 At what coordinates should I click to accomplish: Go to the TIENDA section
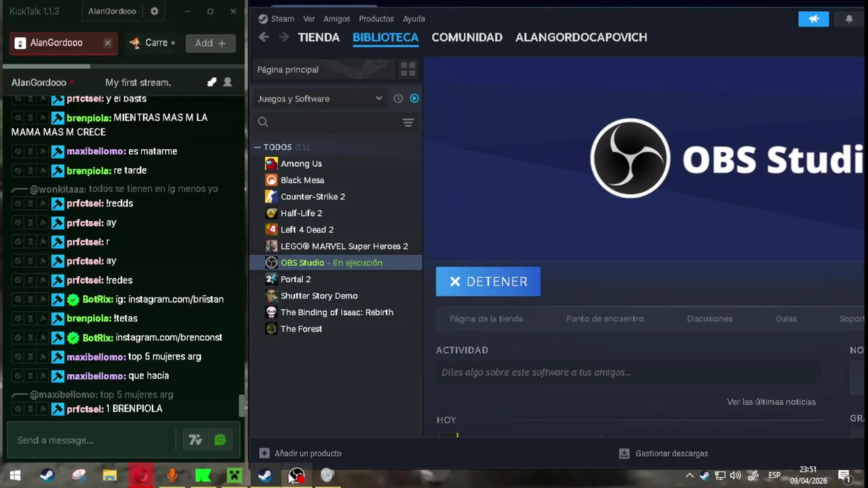[x=319, y=37]
